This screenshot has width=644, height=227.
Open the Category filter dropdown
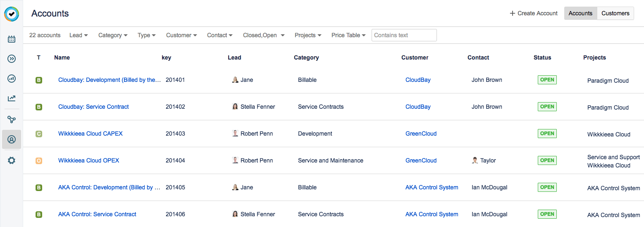click(x=112, y=35)
